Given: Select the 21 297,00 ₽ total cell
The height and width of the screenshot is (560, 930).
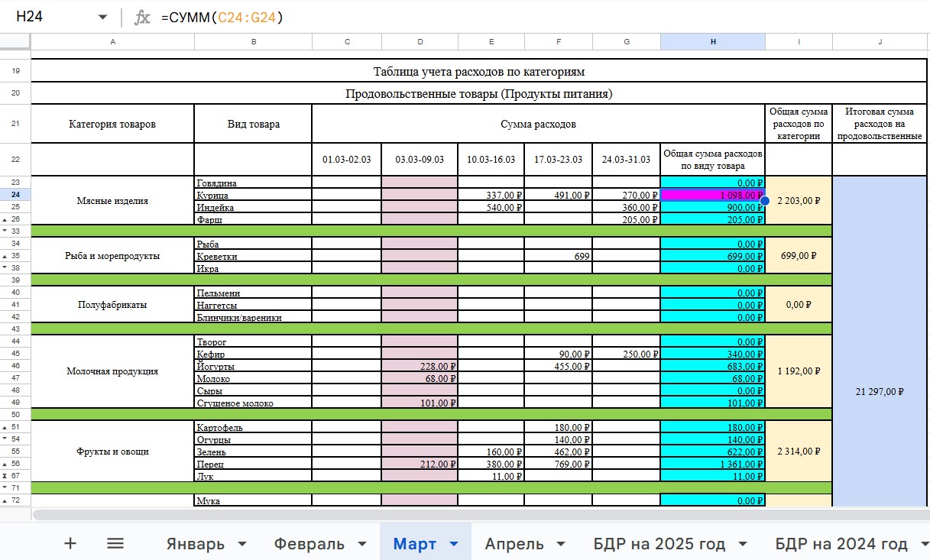Looking at the screenshot, I should click(x=879, y=391).
